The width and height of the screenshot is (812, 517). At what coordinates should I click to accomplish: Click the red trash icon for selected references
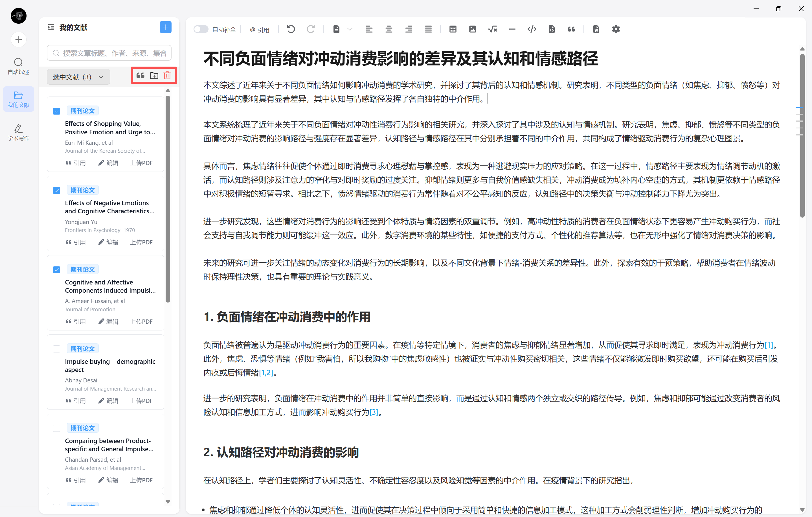pos(167,76)
